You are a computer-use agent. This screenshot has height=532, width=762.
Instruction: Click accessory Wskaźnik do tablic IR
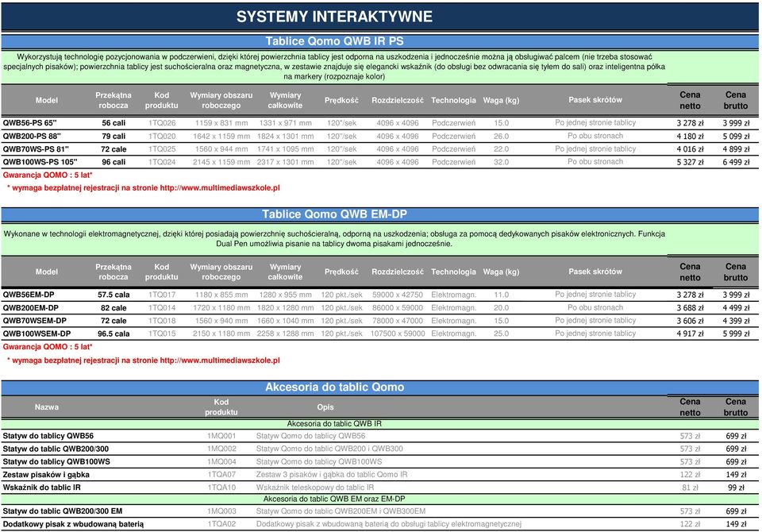point(42,488)
